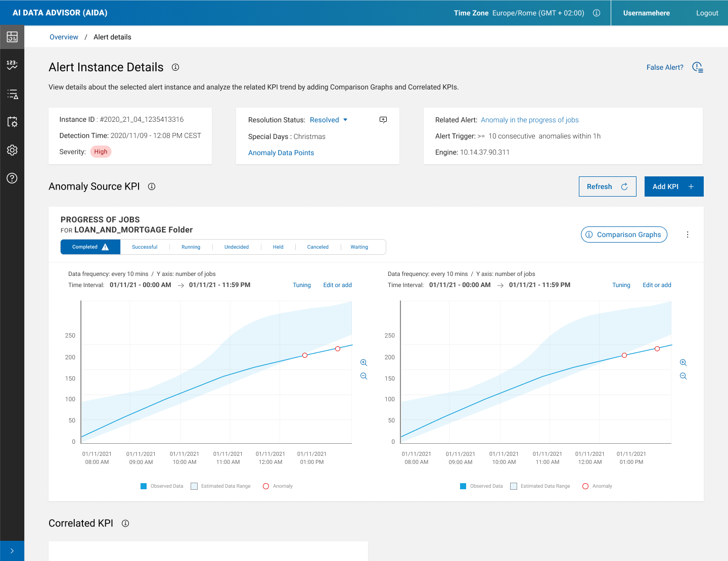
Task: Open the Resolution Status Resolved dropdown
Action: click(329, 120)
